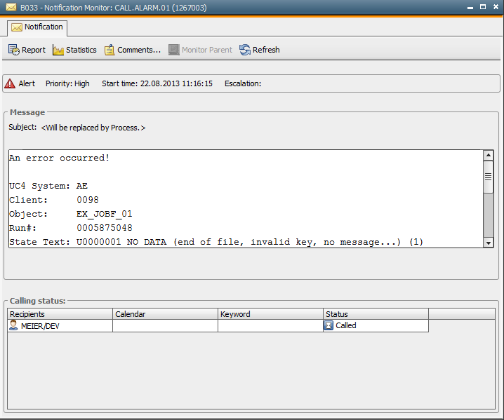Click the envelope icon on Notification tab
The image size is (504, 420).
pos(17,27)
